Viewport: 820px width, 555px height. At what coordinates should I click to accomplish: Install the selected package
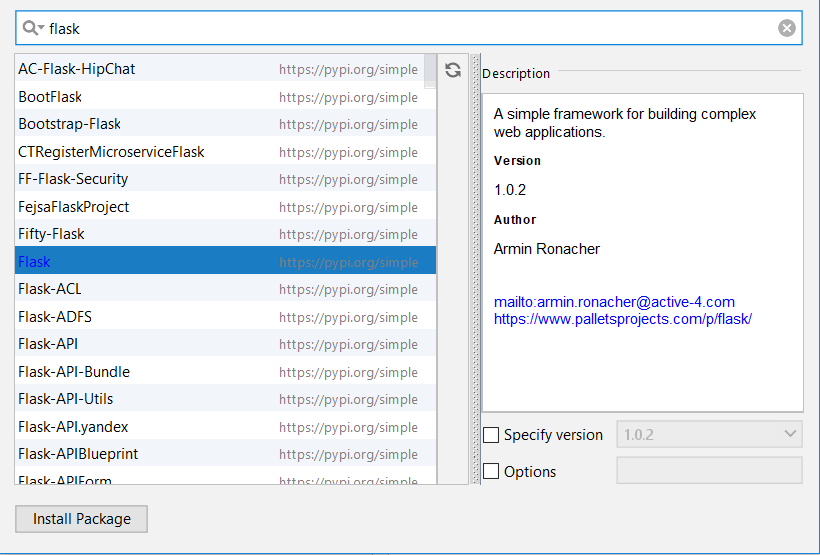[82, 519]
